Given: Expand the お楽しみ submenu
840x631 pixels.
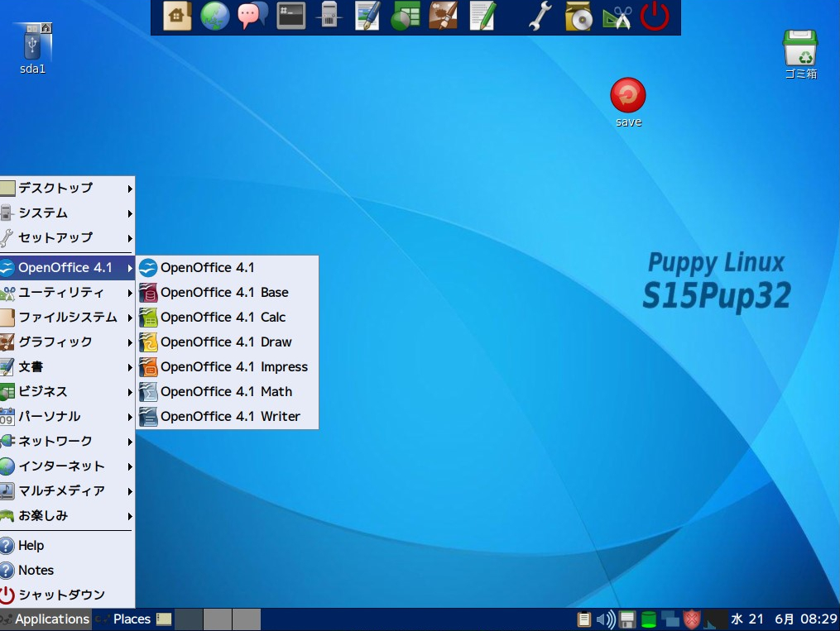Looking at the screenshot, I should [67, 515].
